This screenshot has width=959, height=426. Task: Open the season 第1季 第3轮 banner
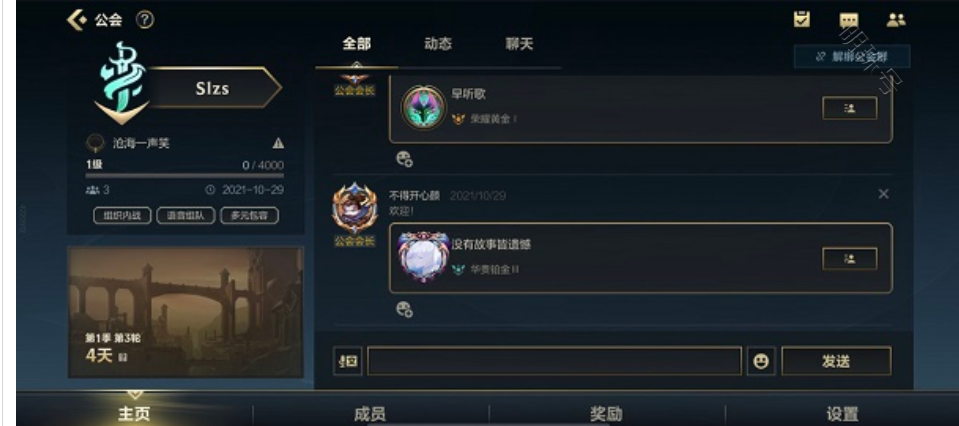pyautogui.click(x=185, y=312)
